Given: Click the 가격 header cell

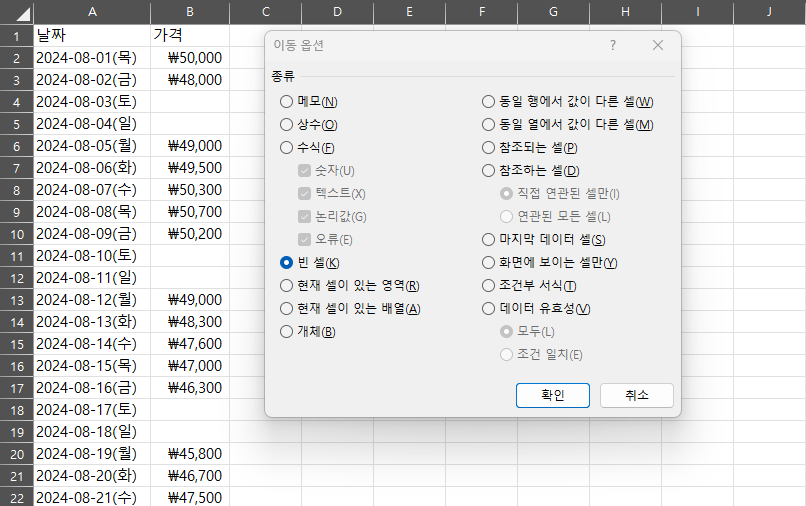Looking at the screenshot, I should (190, 35).
